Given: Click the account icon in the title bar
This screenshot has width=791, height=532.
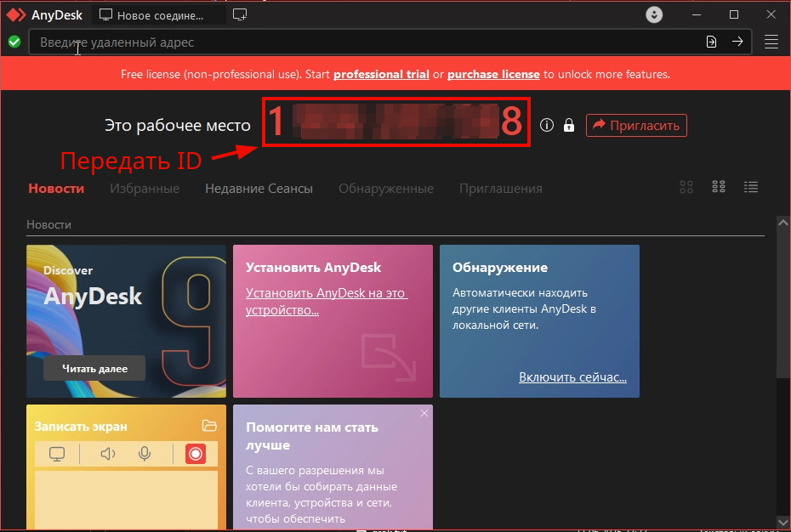Looking at the screenshot, I should click(653, 14).
